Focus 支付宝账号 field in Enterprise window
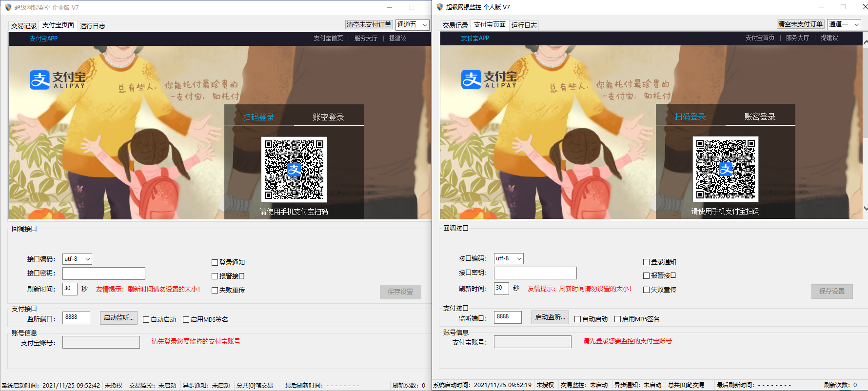 (x=101, y=342)
